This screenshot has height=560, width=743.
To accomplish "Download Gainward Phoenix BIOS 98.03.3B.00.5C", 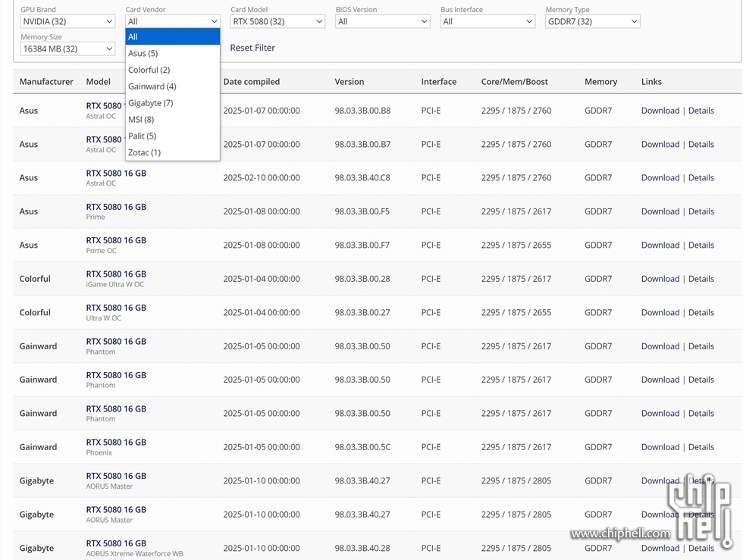I will click(660, 447).
